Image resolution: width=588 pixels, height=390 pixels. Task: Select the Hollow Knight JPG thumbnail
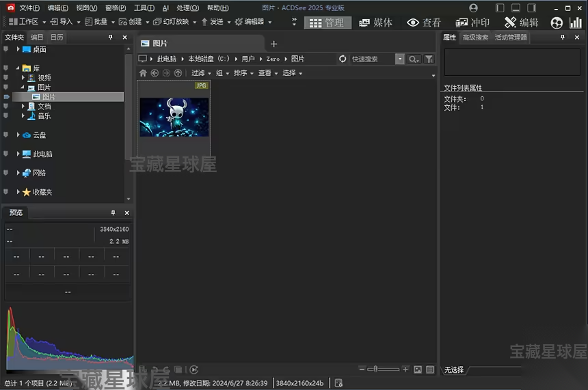point(174,117)
